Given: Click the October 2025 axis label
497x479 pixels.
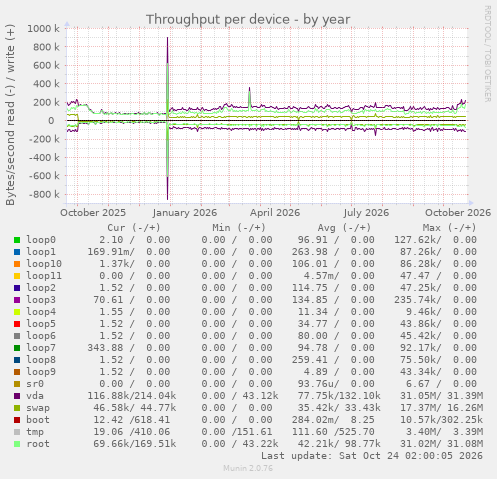Looking at the screenshot, I should coord(93,213).
